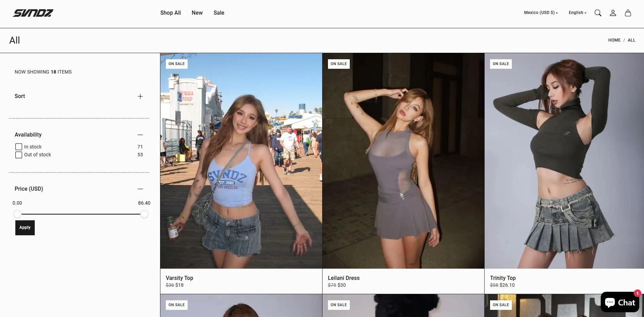Open the English language dropdown

(577, 13)
